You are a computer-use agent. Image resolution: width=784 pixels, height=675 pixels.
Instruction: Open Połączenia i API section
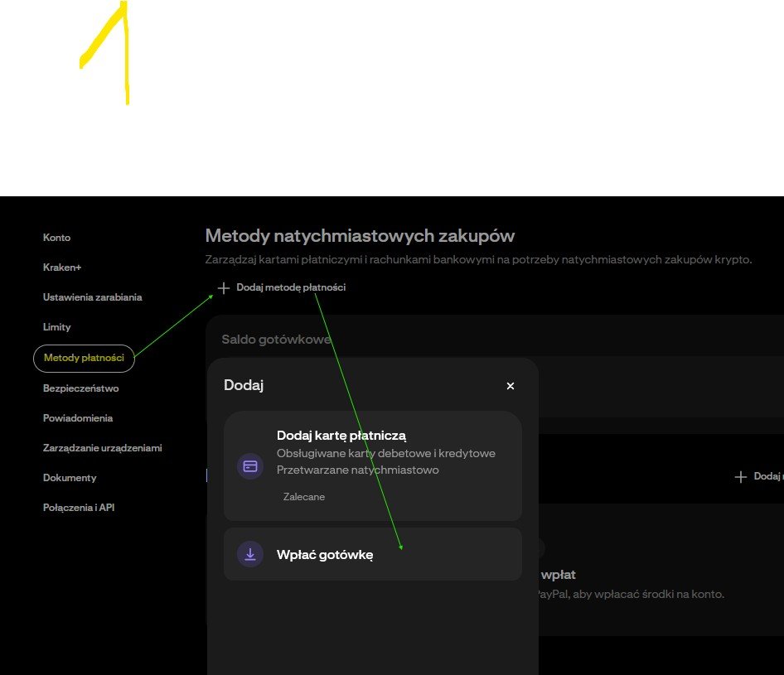coord(79,508)
